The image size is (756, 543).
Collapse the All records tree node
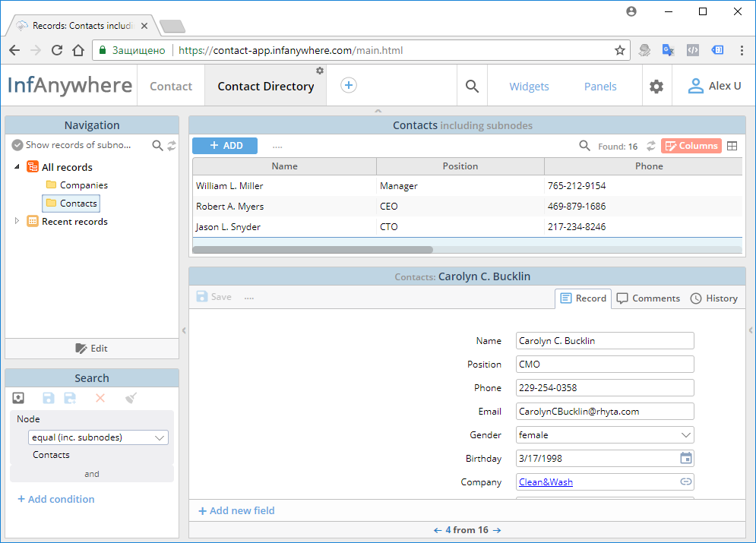tap(17, 167)
